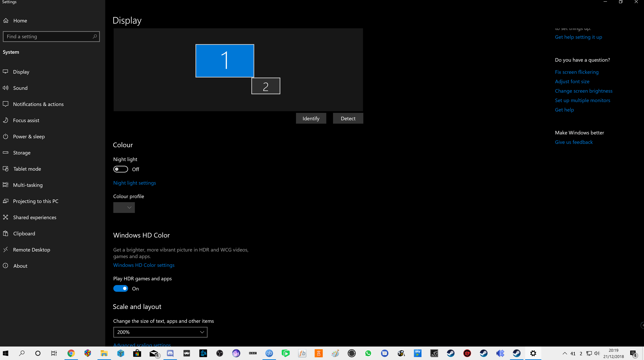Open WhatsApp from the taskbar
Screen dimensions: 644x360
pyautogui.click(x=368, y=353)
